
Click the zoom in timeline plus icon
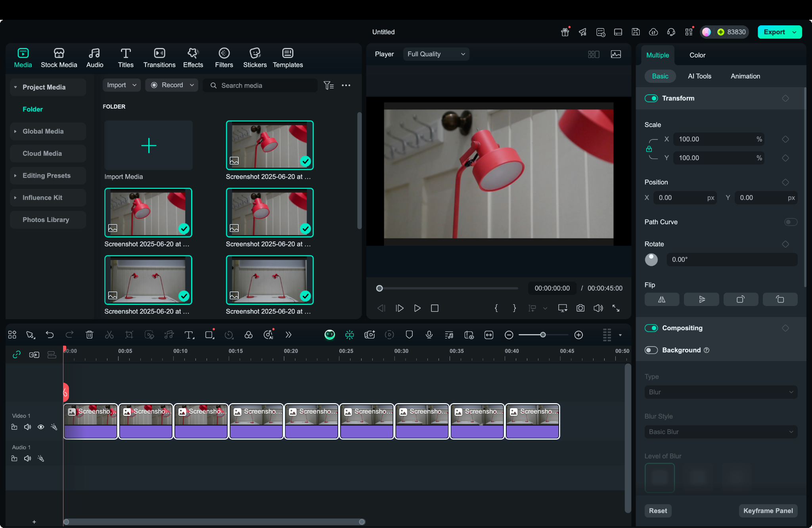(579, 335)
